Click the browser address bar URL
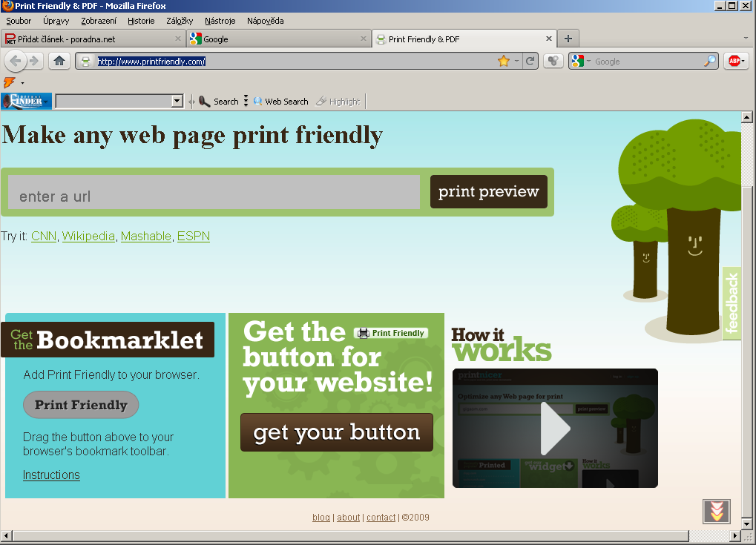The height and width of the screenshot is (545, 756). point(151,62)
